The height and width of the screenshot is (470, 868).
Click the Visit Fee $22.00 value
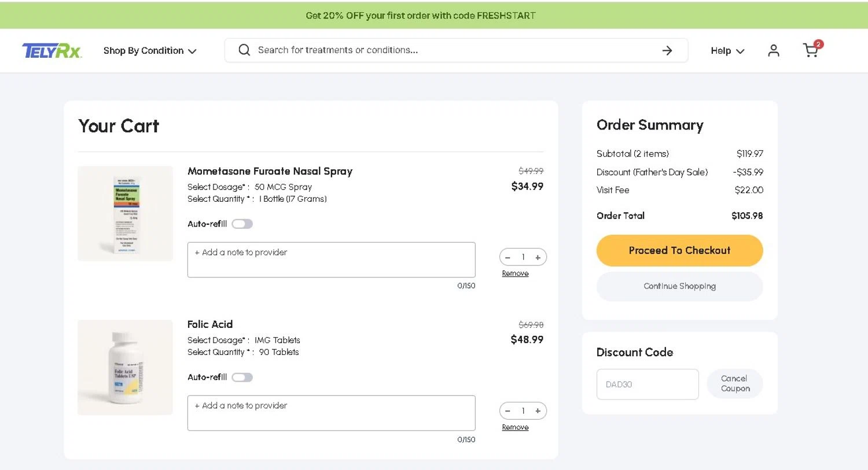pos(749,190)
